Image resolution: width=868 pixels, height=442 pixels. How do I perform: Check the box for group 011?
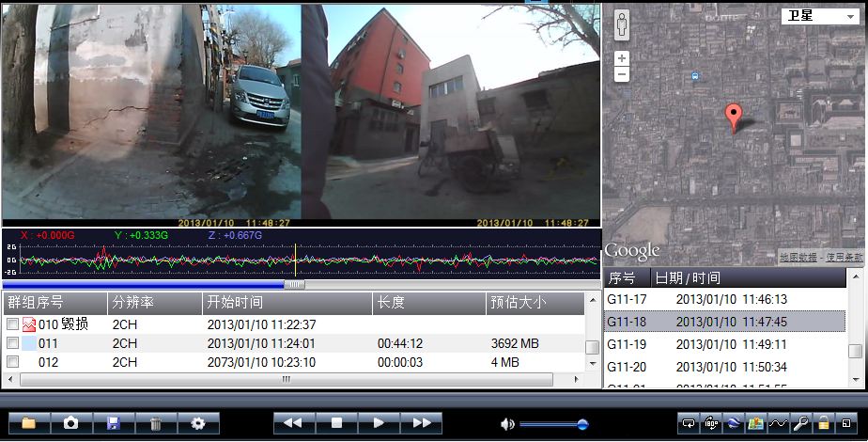(x=12, y=344)
